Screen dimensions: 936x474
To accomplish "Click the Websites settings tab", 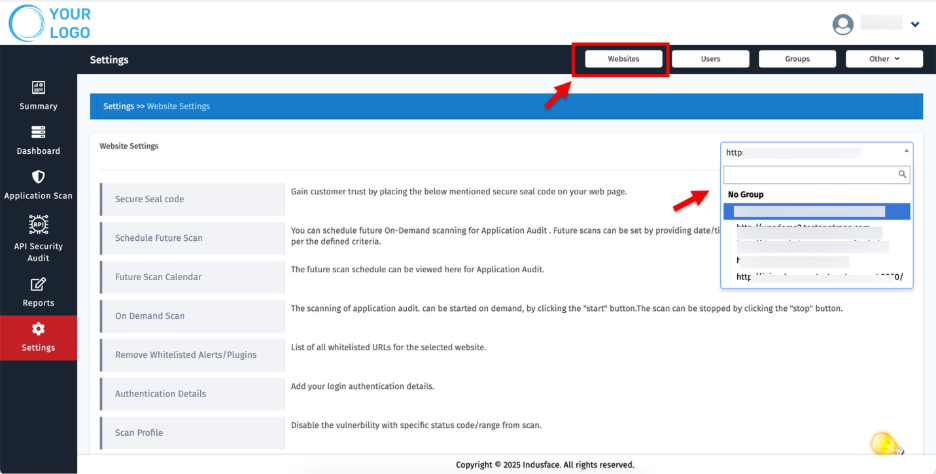I will point(623,59).
